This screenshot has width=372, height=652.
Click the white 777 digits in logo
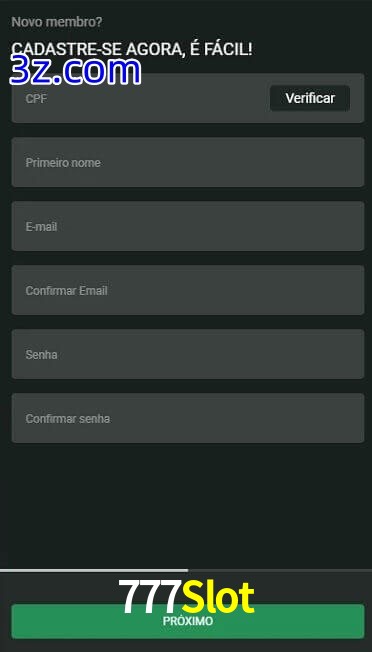tap(150, 597)
